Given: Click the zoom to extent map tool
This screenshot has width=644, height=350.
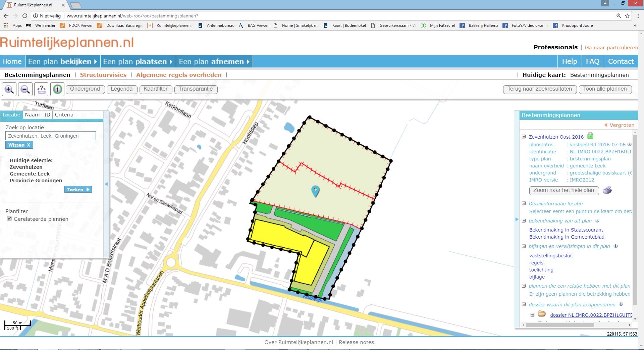Looking at the screenshot, I should pos(41,90).
